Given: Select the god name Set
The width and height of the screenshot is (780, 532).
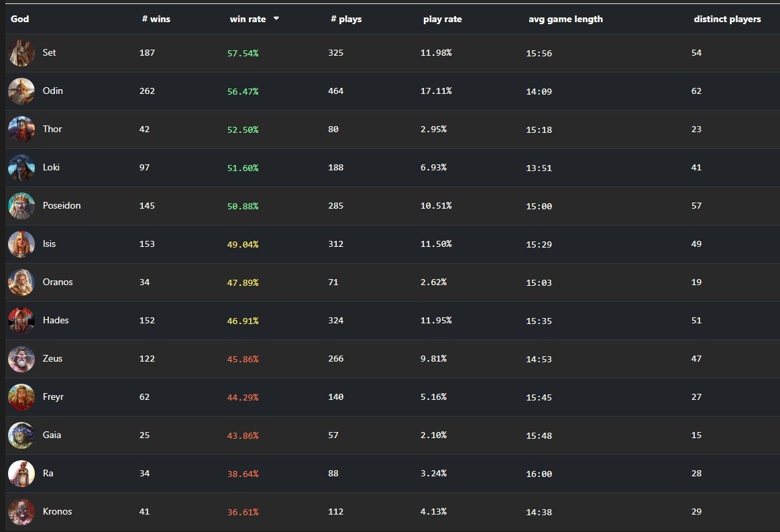Looking at the screenshot, I should pos(49,52).
